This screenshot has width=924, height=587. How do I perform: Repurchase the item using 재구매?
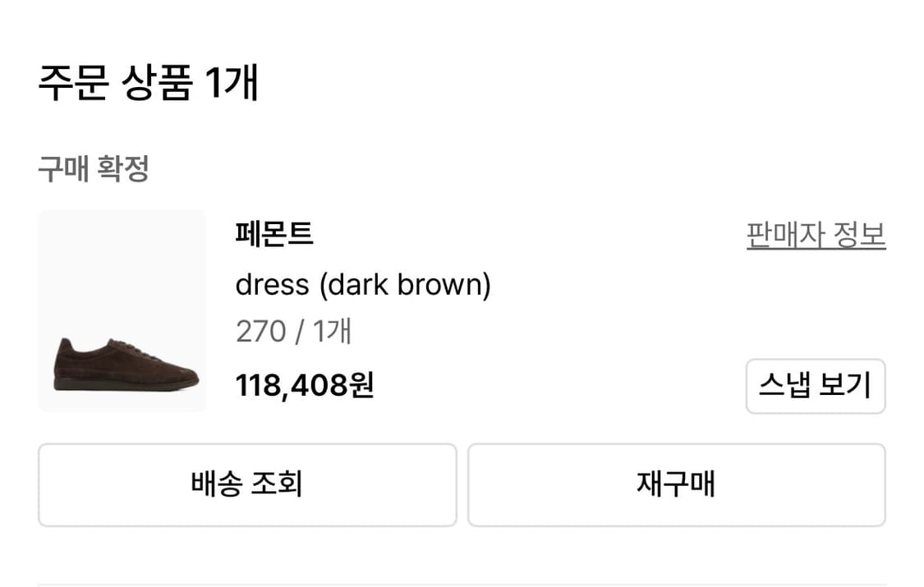676,484
